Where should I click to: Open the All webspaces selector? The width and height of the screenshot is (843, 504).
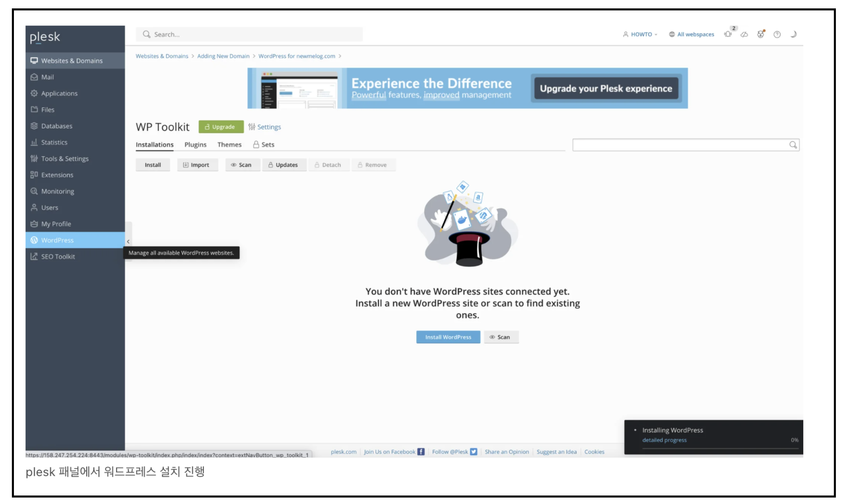coord(691,35)
